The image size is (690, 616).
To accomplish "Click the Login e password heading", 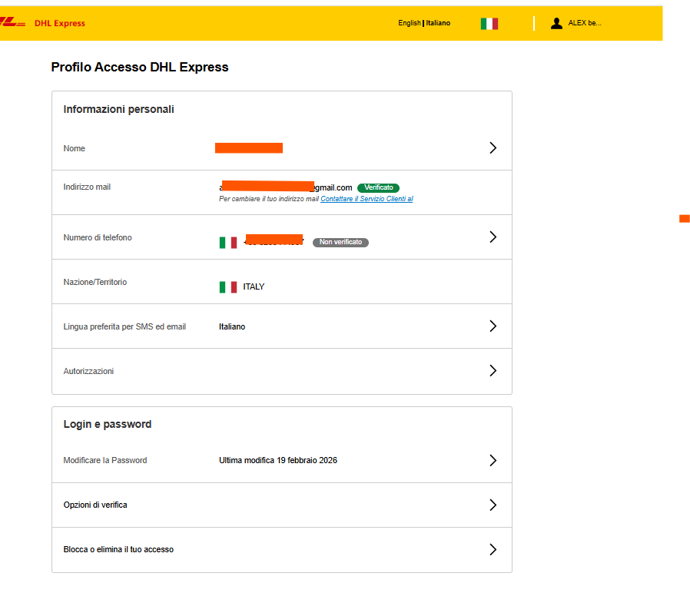I will 108,424.
